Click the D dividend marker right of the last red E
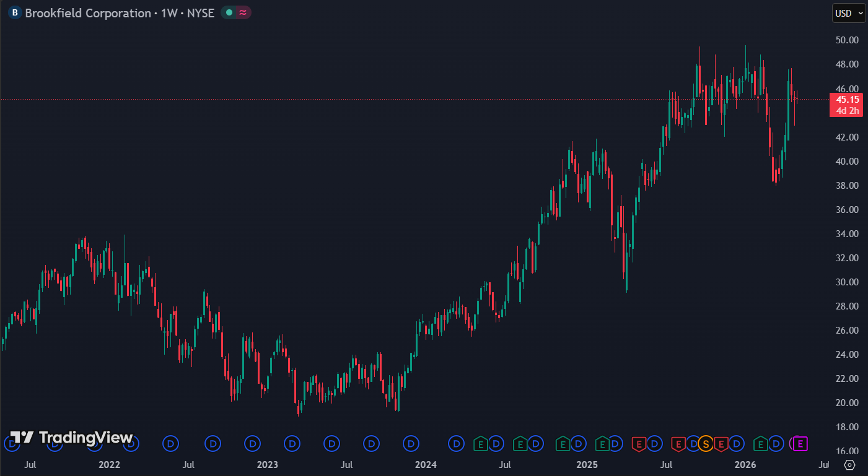 click(x=736, y=443)
